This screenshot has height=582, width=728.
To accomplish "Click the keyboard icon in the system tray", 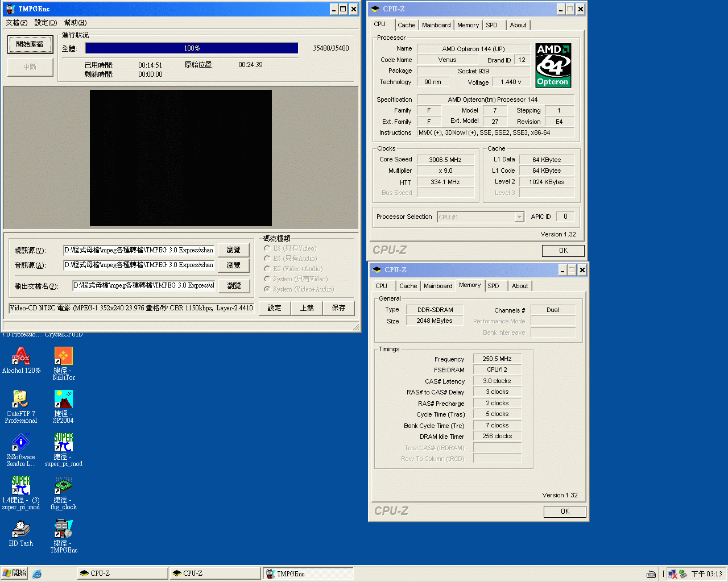I will click(x=651, y=574).
